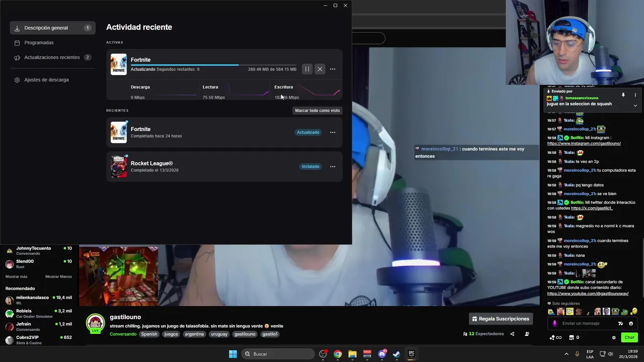Open options menu for Rocket League entry
Screen dimensions: 644x362
click(x=333, y=166)
